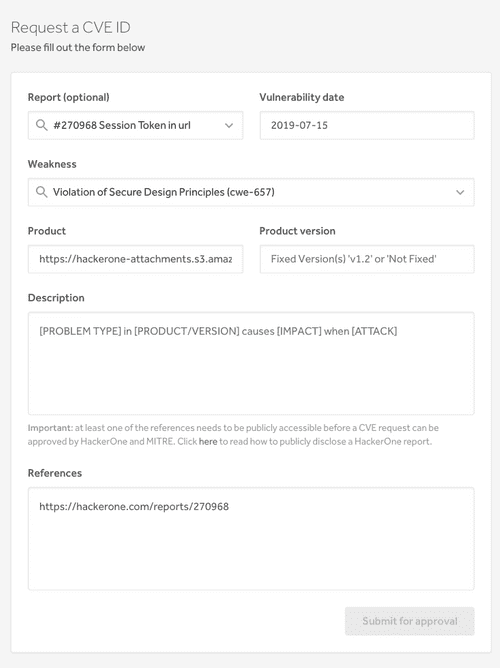
Task: Click the Description field label
Action: tap(56, 298)
